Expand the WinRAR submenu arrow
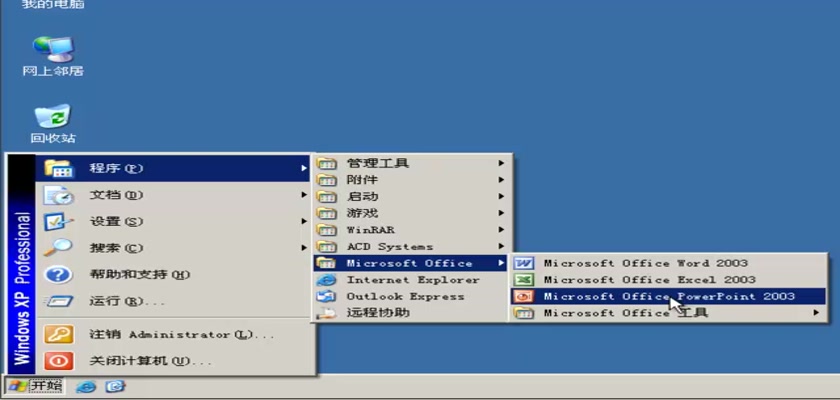Image resolution: width=840 pixels, height=400 pixels. (501, 230)
